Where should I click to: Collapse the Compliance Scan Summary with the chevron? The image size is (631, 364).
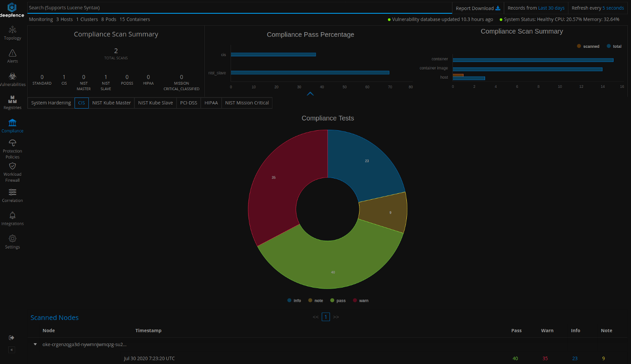click(310, 93)
